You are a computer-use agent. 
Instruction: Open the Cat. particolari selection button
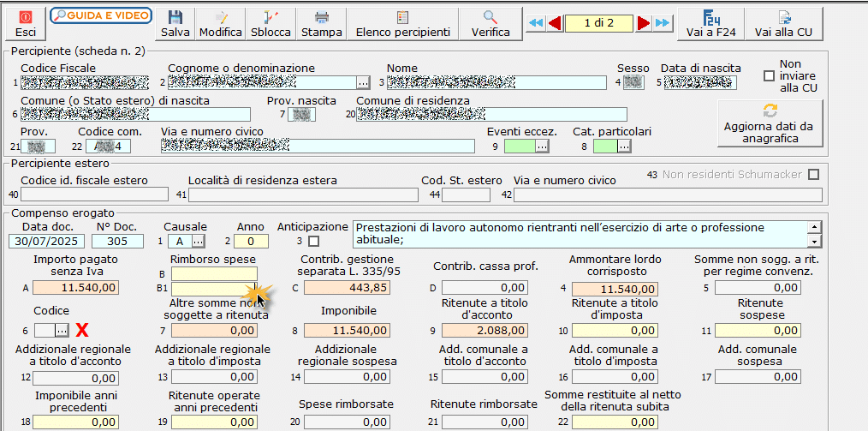623,147
